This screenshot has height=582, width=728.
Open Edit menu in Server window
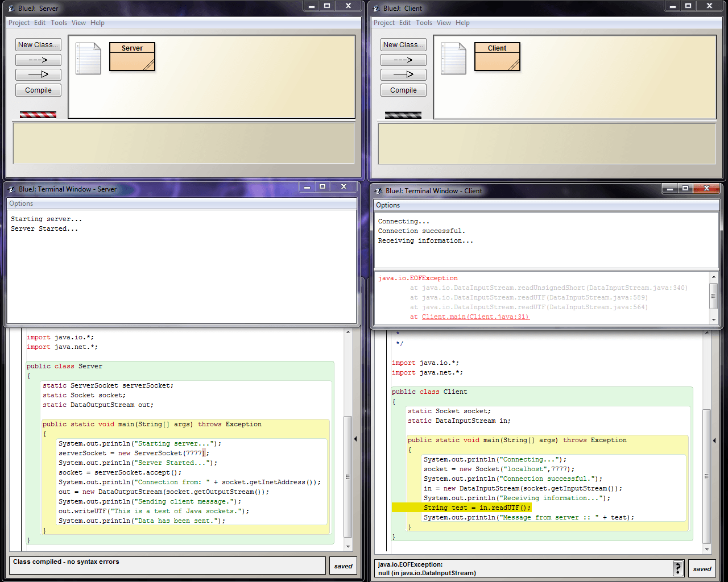(x=40, y=23)
